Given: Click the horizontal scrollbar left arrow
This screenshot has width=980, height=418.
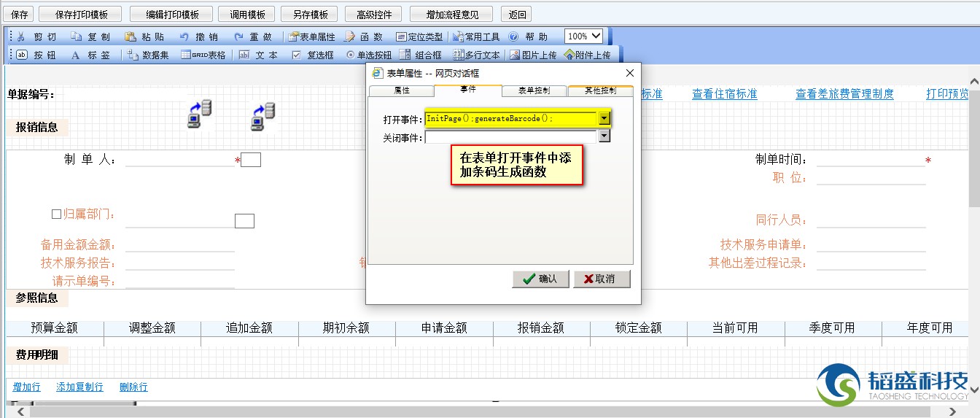Looking at the screenshot, I should 21,412.
